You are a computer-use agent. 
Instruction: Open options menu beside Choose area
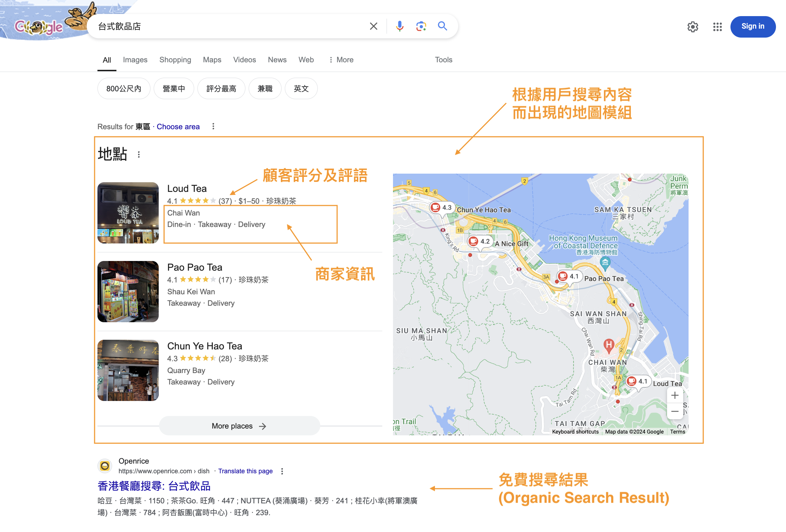pyautogui.click(x=213, y=126)
